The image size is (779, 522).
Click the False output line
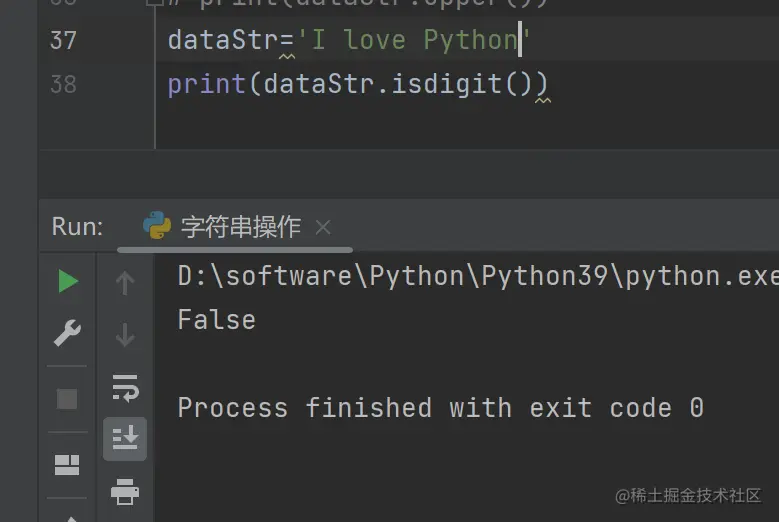click(217, 319)
